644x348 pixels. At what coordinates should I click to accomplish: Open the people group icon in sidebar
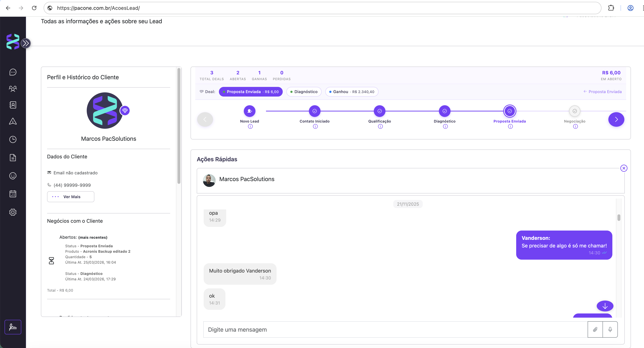13,89
